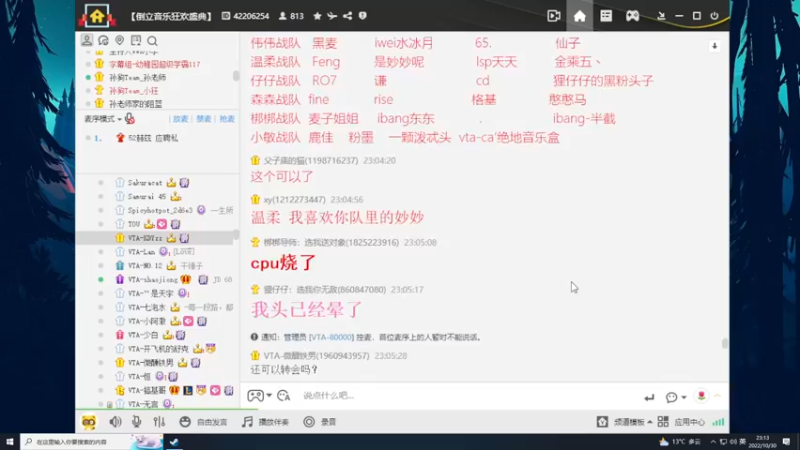This screenshot has height=450, width=800.
Task: Click the scroll-to-bottom arrow in chat
Action: click(714, 46)
